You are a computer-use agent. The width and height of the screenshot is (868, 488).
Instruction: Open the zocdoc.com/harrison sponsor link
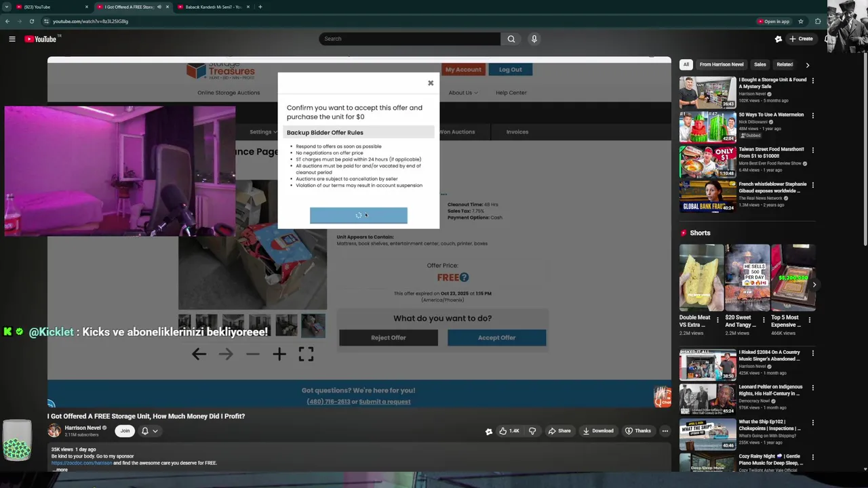click(81, 463)
